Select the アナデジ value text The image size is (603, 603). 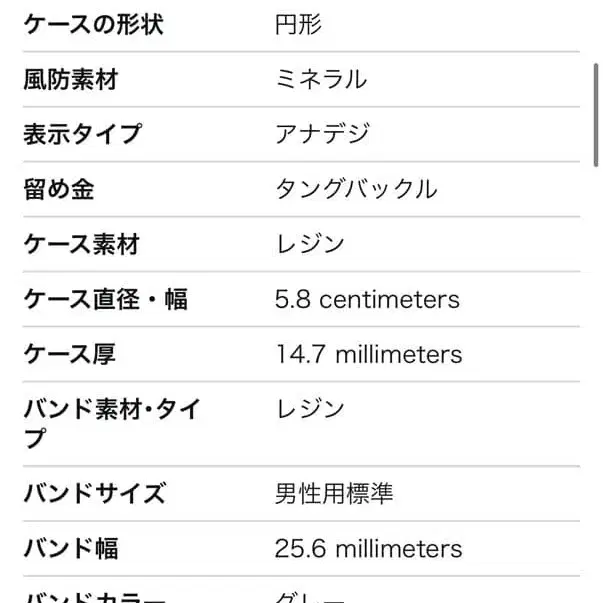(x=322, y=134)
